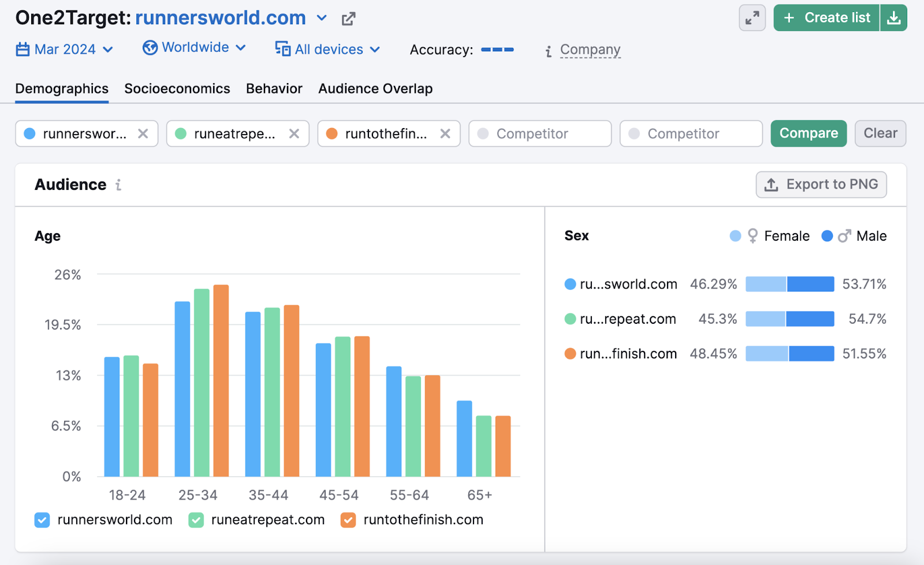The height and width of the screenshot is (565, 924).
Task: Click the green dot in runeatrepeat chip
Action: click(181, 134)
